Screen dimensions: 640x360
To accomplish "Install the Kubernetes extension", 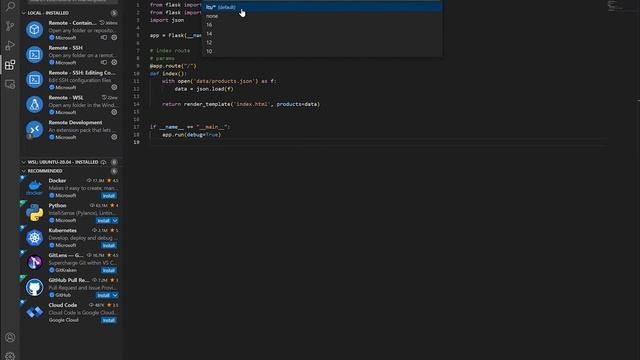I will point(109,245).
